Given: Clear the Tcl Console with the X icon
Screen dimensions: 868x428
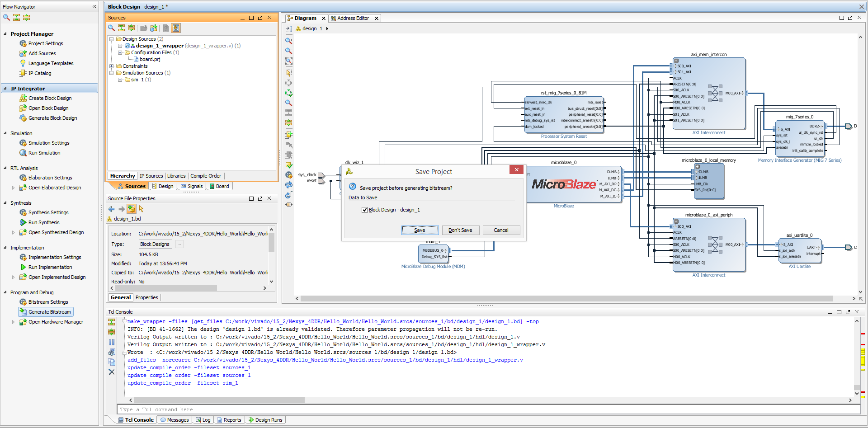Looking at the screenshot, I should pos(112,372).
